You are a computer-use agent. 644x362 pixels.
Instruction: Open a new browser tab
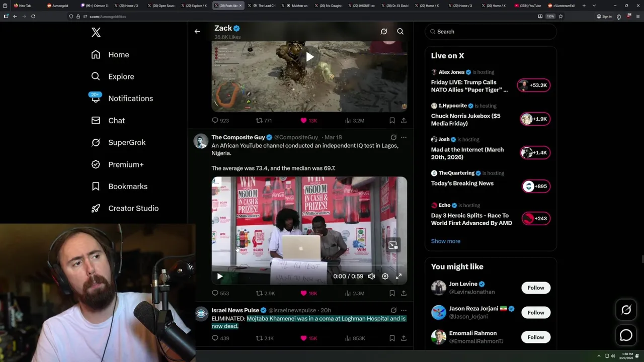point(584,6)
